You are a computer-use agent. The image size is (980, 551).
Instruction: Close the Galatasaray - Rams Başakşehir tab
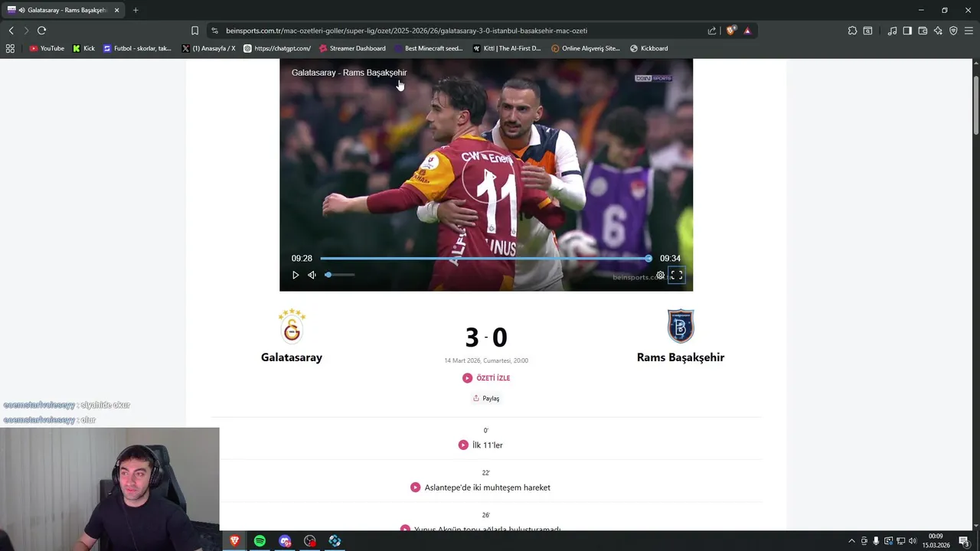(x=116, y=10)
